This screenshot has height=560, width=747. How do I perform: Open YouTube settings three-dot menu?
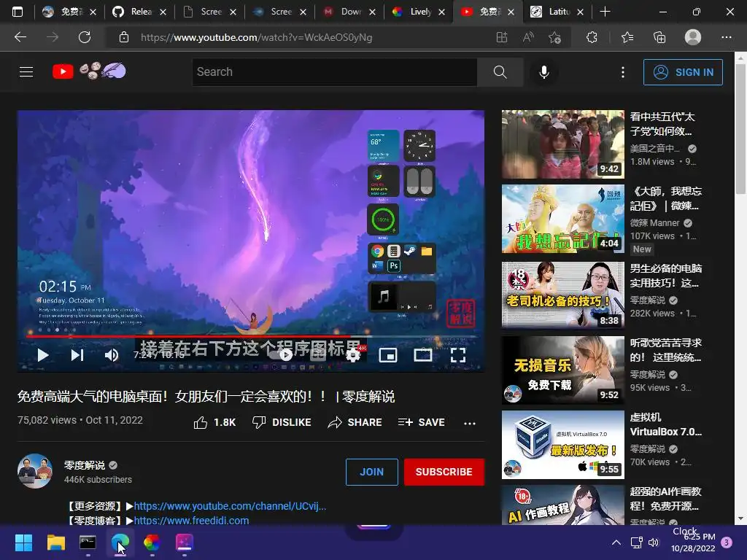point(623,72)
